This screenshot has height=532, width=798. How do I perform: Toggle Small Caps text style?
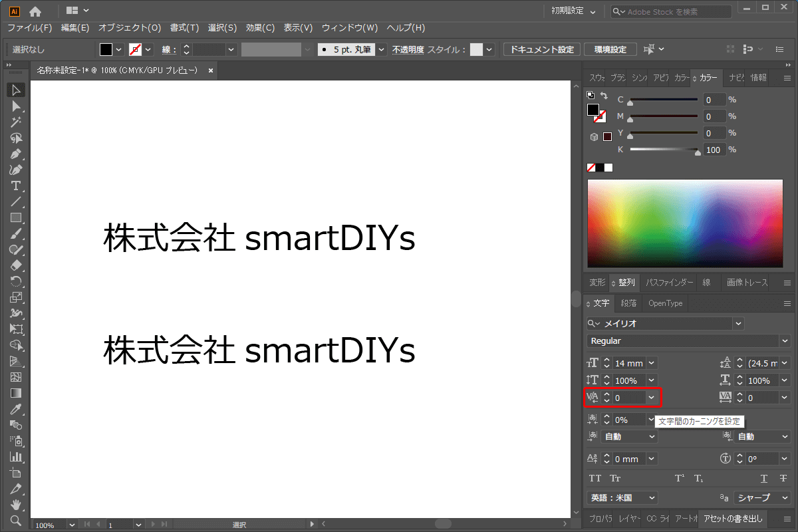click(x=616, y=479)
